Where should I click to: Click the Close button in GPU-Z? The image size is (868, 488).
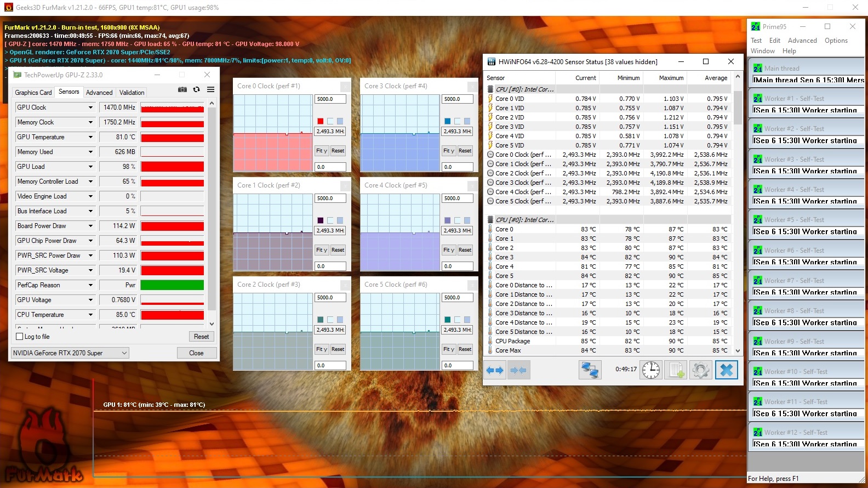196,353
